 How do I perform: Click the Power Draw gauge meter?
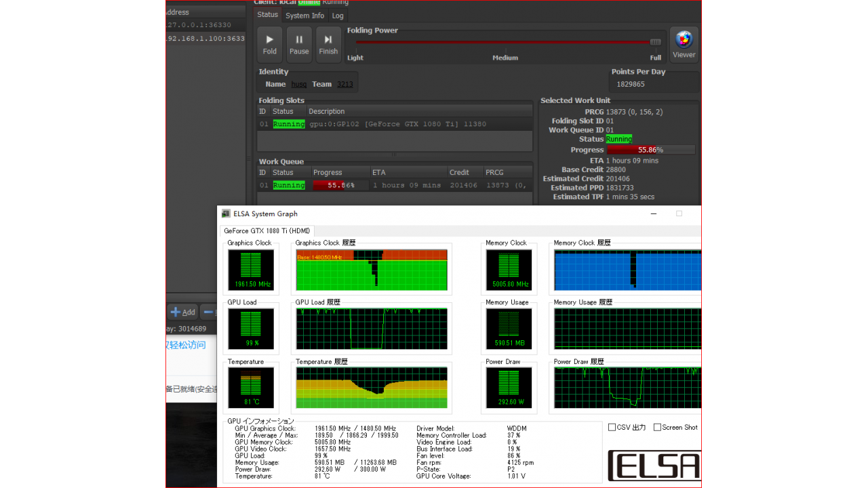tap(509, 388)
